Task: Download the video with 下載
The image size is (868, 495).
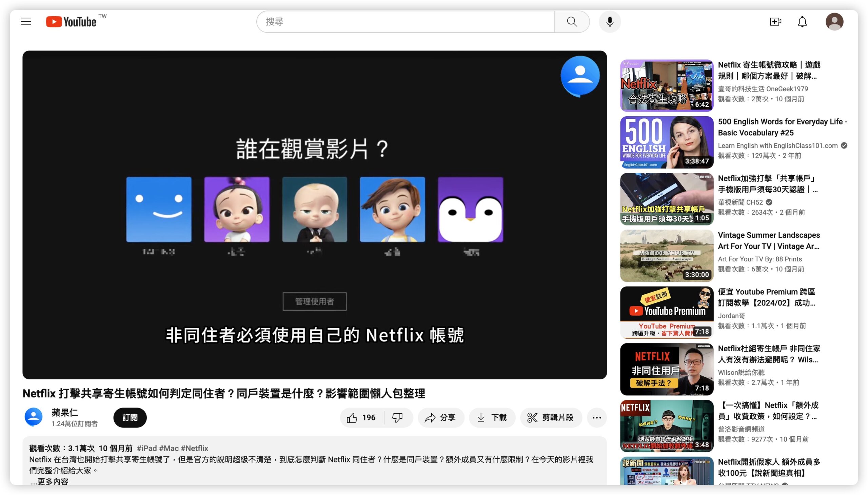Action: pos(492,417)
